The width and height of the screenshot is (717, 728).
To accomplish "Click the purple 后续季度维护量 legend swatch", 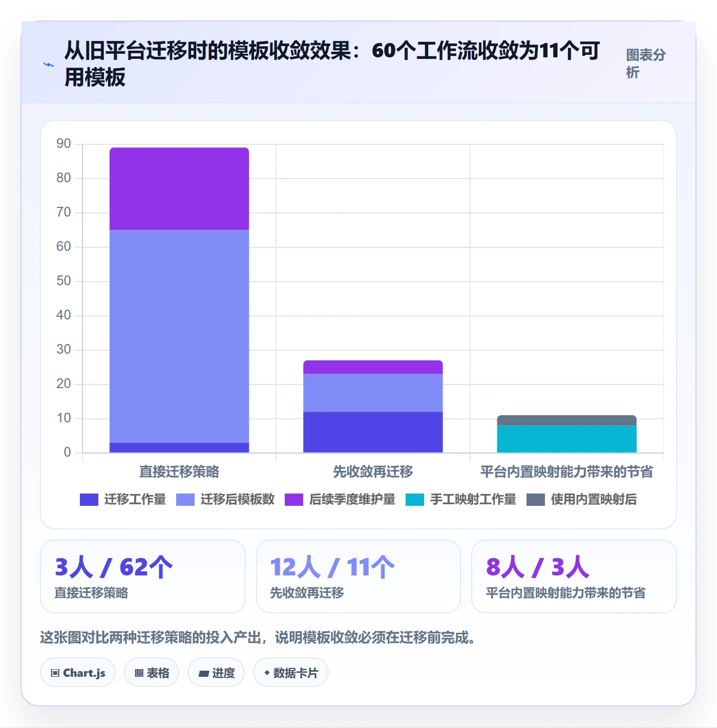I will [294, 500].
